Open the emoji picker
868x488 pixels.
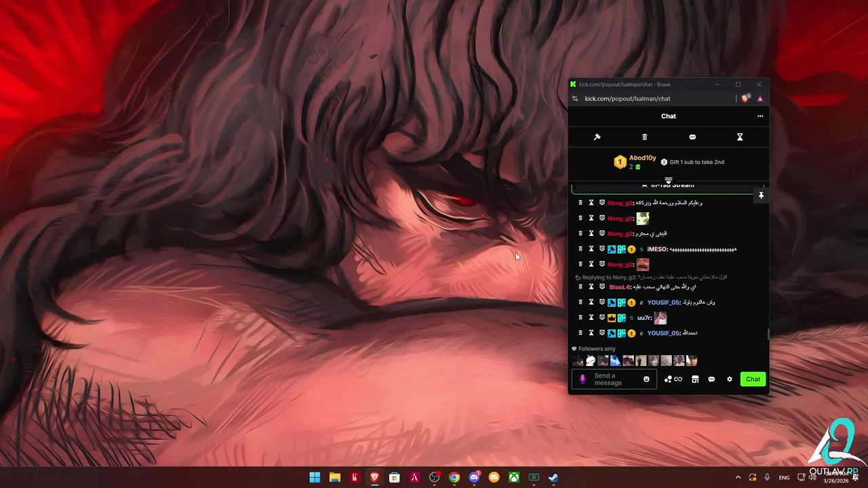(646, 379)
